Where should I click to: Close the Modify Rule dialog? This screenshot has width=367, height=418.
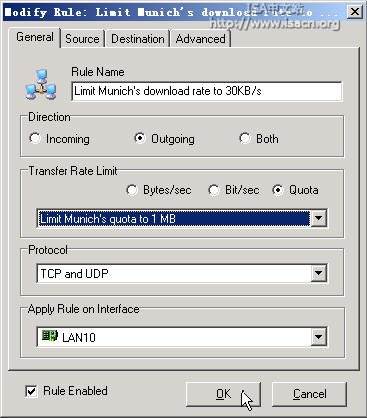pos(355,12)
